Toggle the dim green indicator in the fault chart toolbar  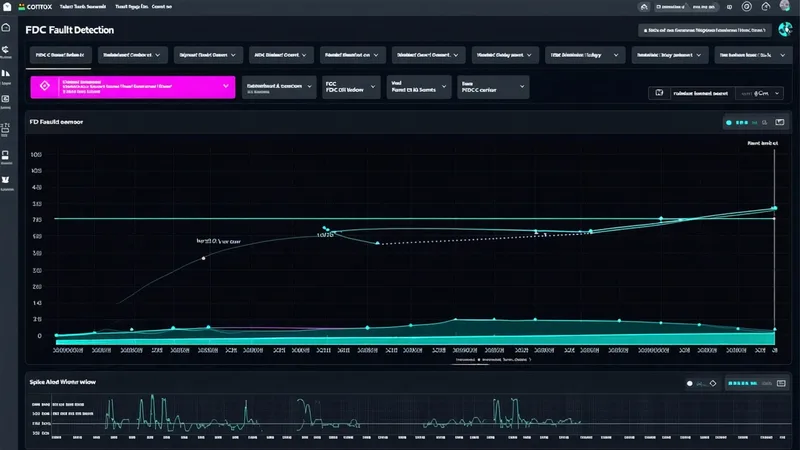755,122
